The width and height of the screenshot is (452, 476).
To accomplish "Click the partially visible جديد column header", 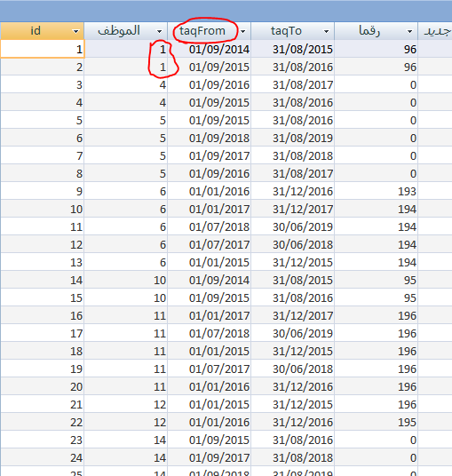I will click(435, 31).
